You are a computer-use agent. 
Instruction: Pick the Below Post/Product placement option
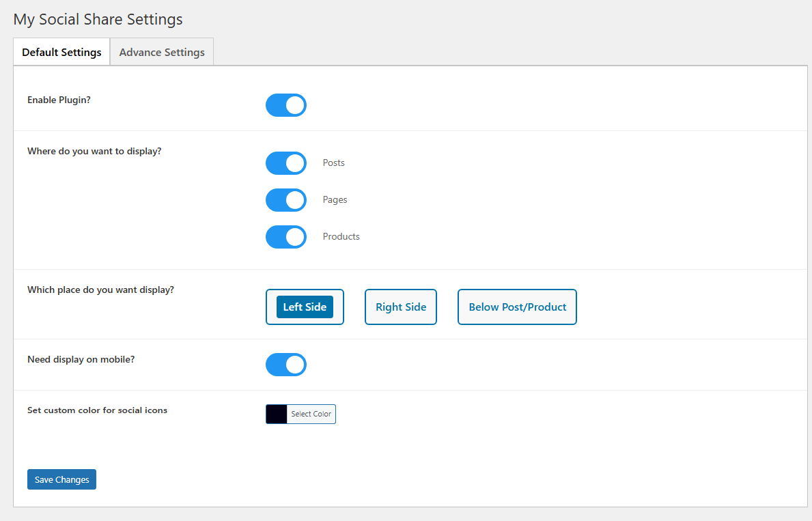517,307
